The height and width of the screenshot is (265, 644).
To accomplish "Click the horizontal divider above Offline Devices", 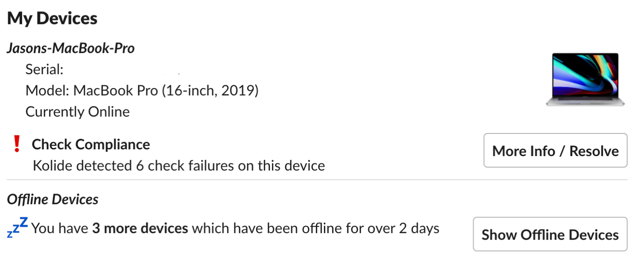I will coord(317,180).
